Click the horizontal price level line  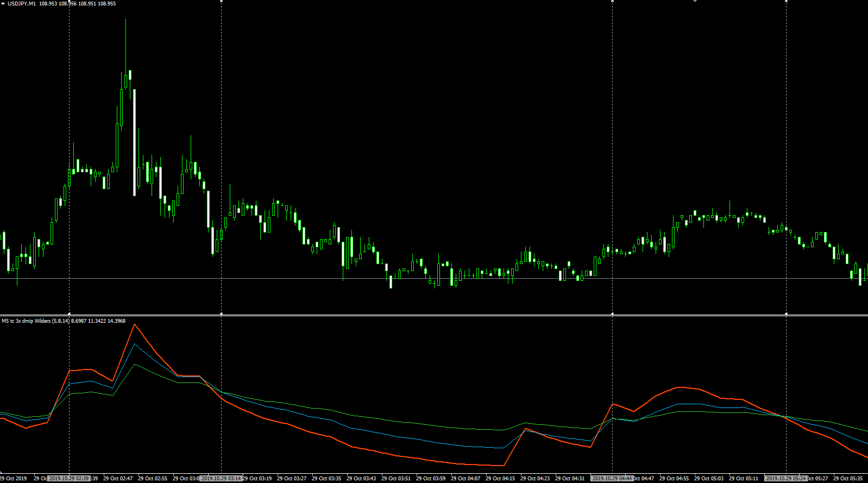[x=434, y=279]
